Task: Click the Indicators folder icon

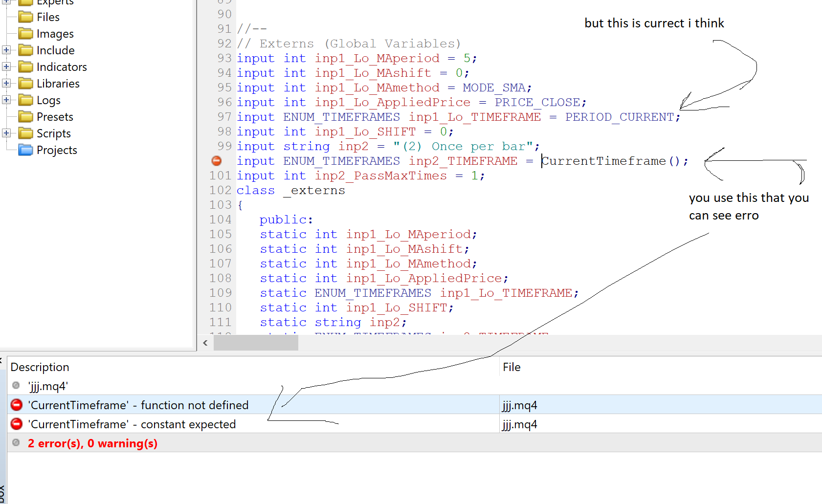Action: point(25,67)
